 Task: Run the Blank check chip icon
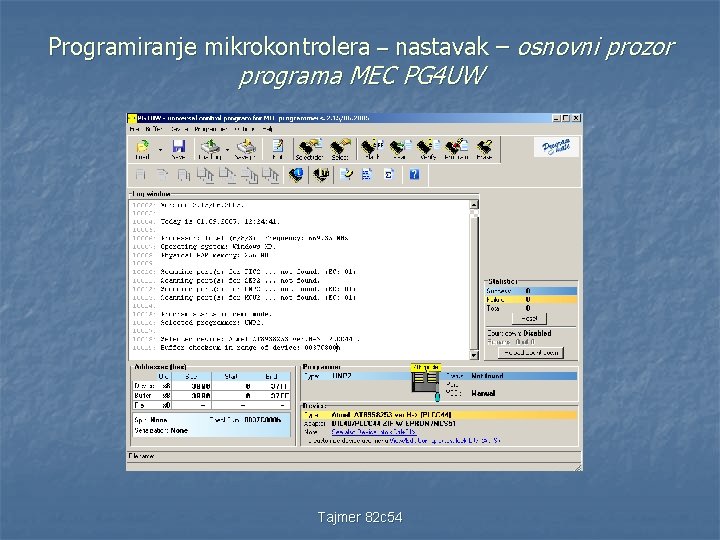coord(371,149)
